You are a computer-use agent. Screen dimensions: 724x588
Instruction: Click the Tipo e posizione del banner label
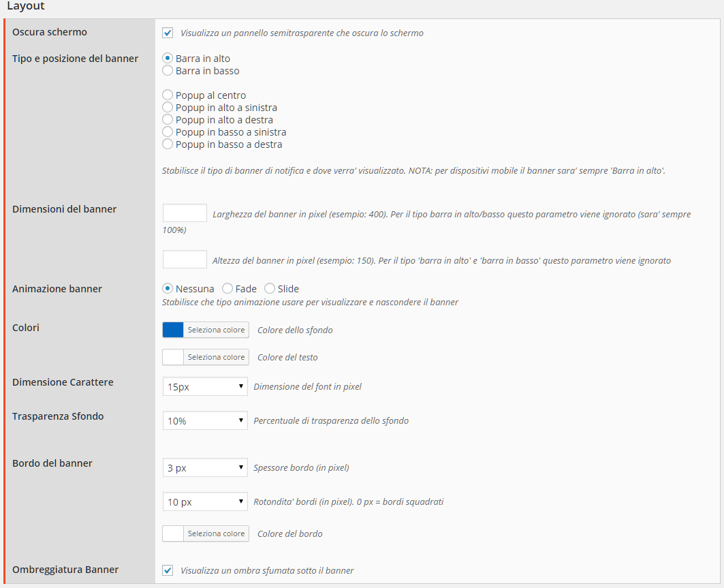(76, 59)
